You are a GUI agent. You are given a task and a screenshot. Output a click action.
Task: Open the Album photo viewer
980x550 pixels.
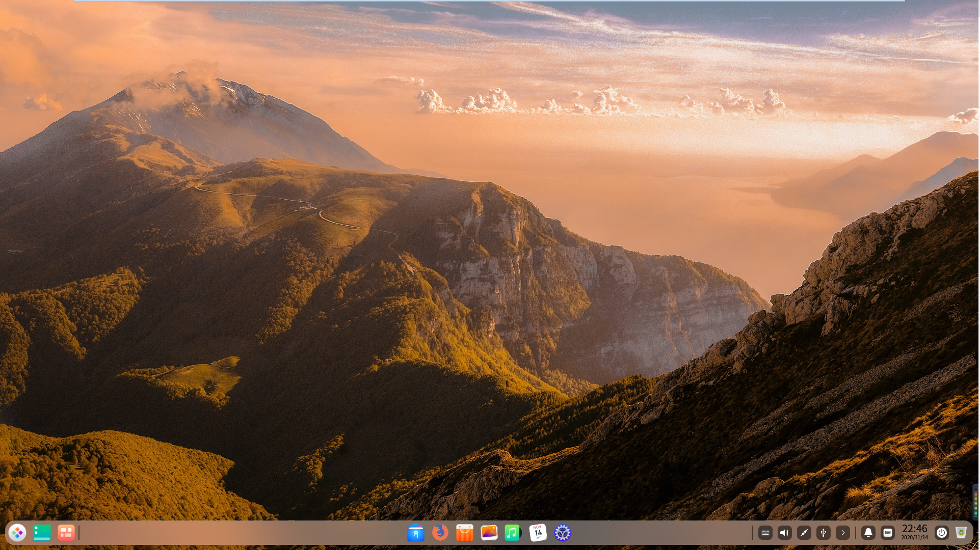489,533
